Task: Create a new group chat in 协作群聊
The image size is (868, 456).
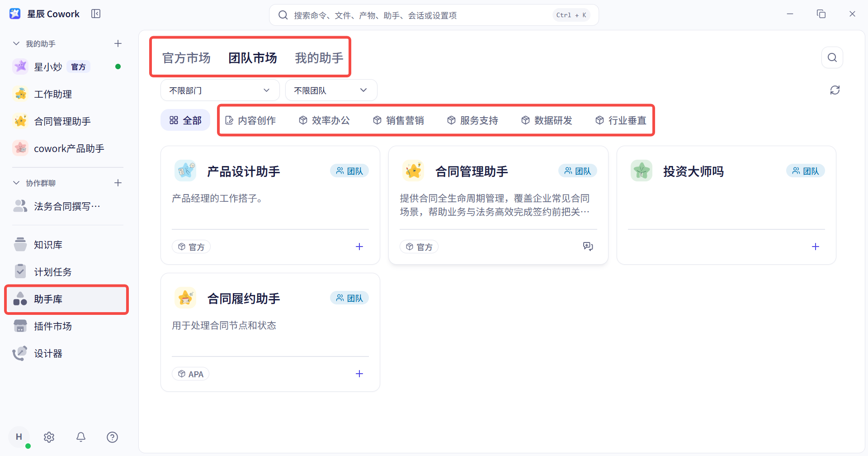Action: click(118, 183)
